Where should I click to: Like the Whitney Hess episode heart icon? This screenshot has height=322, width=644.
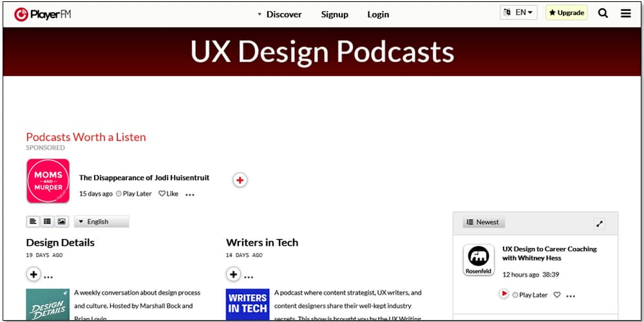point(557,295)
